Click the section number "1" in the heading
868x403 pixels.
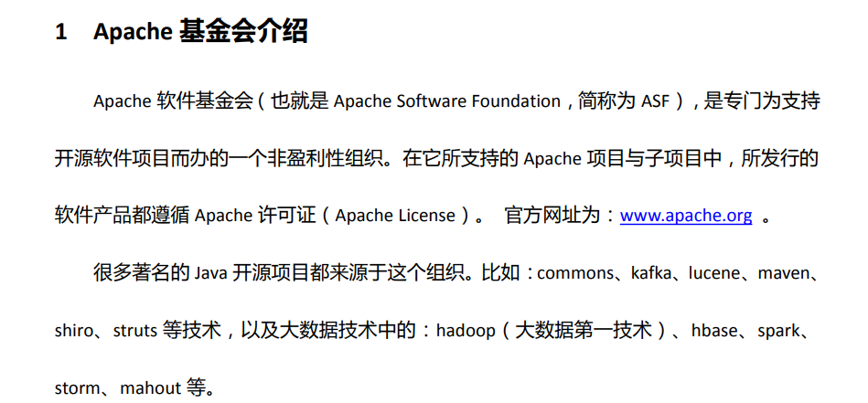pyautogui.click(x=61, y=32)
